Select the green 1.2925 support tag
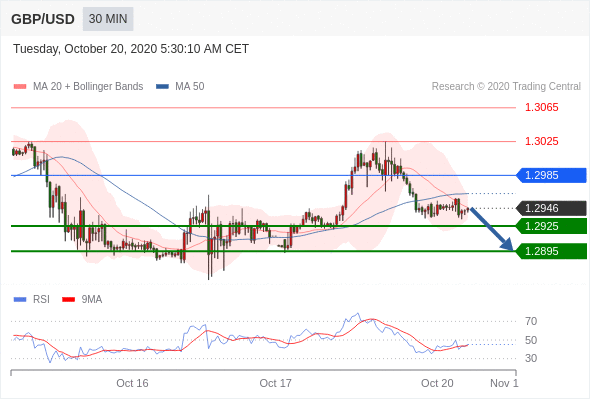 coord(552,226)
